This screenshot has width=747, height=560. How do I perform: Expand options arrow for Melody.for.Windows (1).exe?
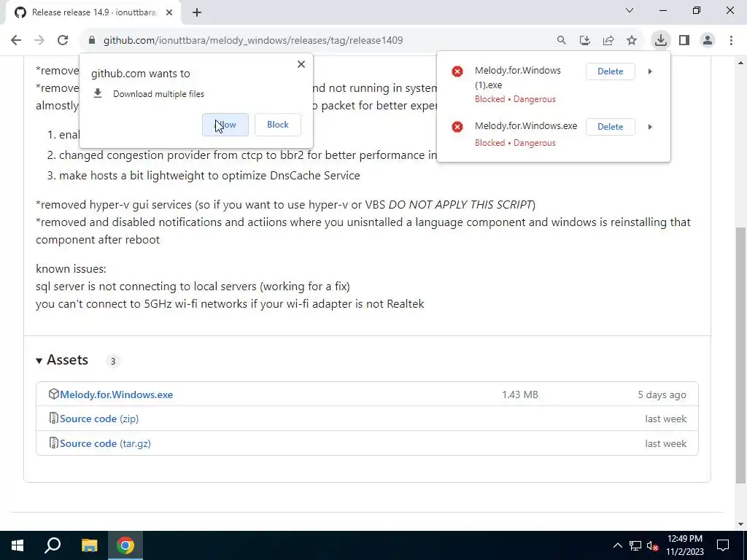coord(650,71)
